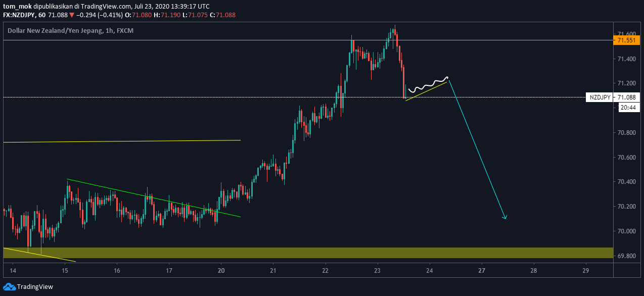Click date 15 on time axis
The image size is (644, 296).
pyautogui.click(x=65, y=270)
